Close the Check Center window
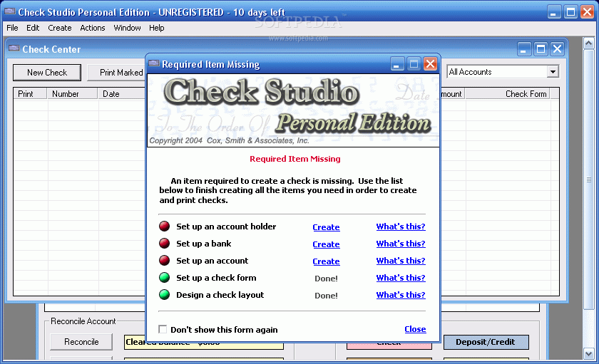This screenshot has height=364, width=599. 558,49
